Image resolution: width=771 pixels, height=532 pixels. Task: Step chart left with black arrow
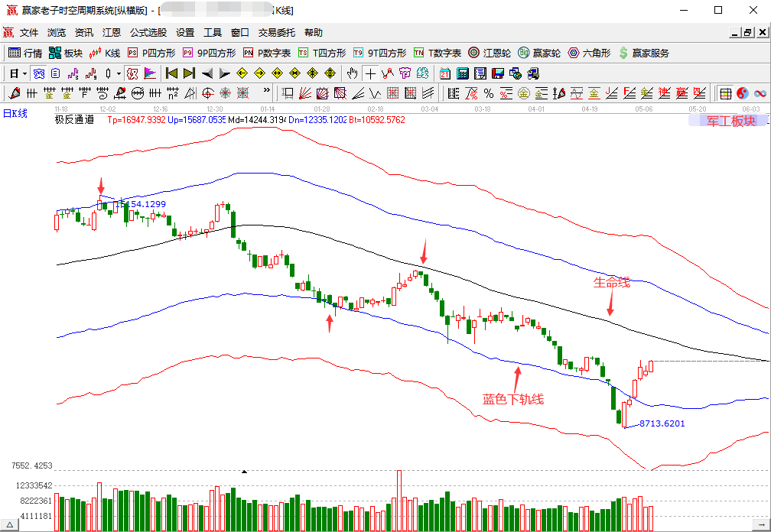(x=207, y=73)
